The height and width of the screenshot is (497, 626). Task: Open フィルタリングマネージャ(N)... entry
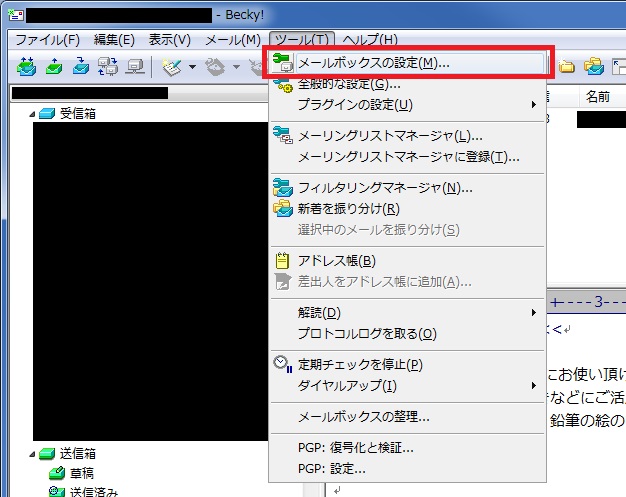tap(407, 188)
